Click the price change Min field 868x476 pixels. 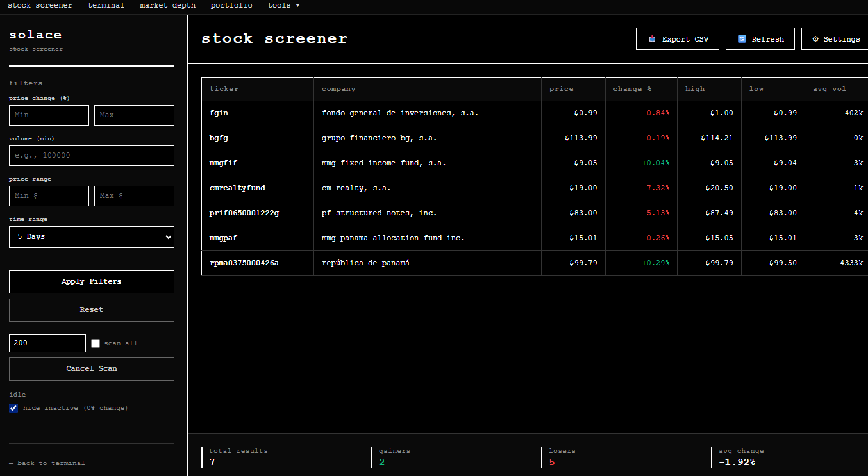pyautogui.click(x=49, y=115)
